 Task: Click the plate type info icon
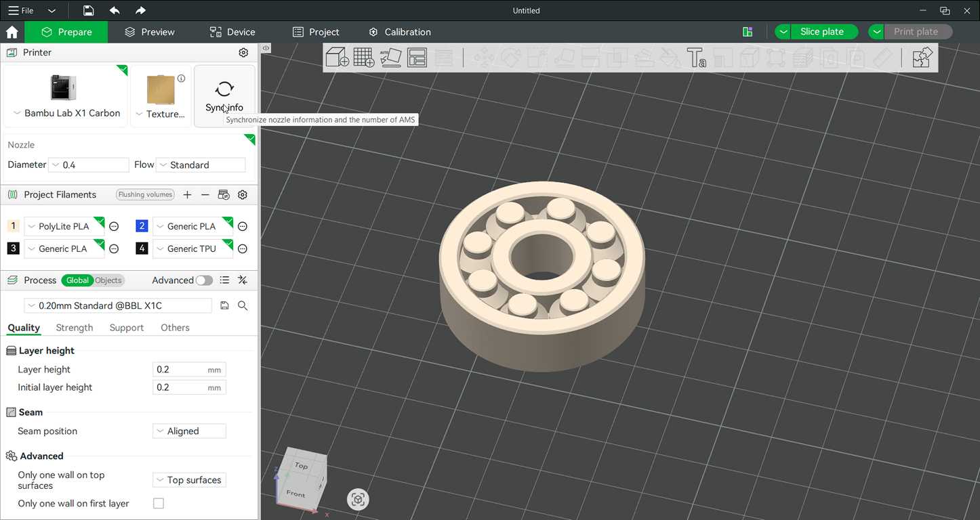tap(181, 79)
